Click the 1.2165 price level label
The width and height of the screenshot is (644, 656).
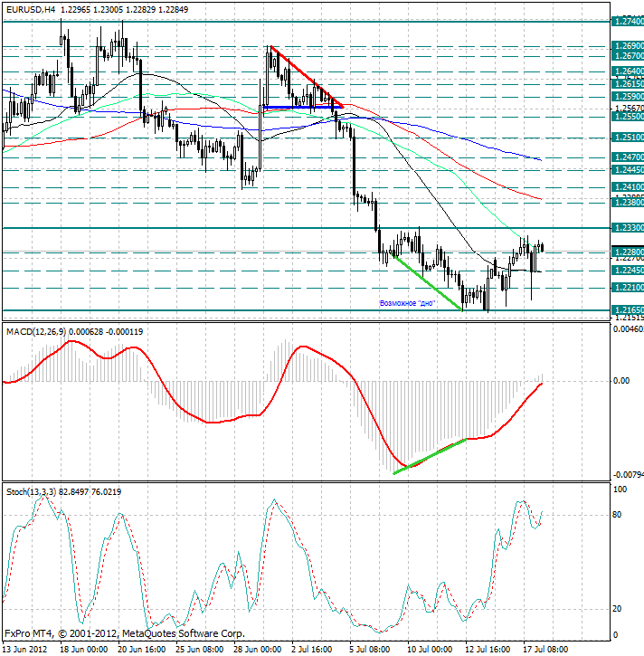click(626, 309)
